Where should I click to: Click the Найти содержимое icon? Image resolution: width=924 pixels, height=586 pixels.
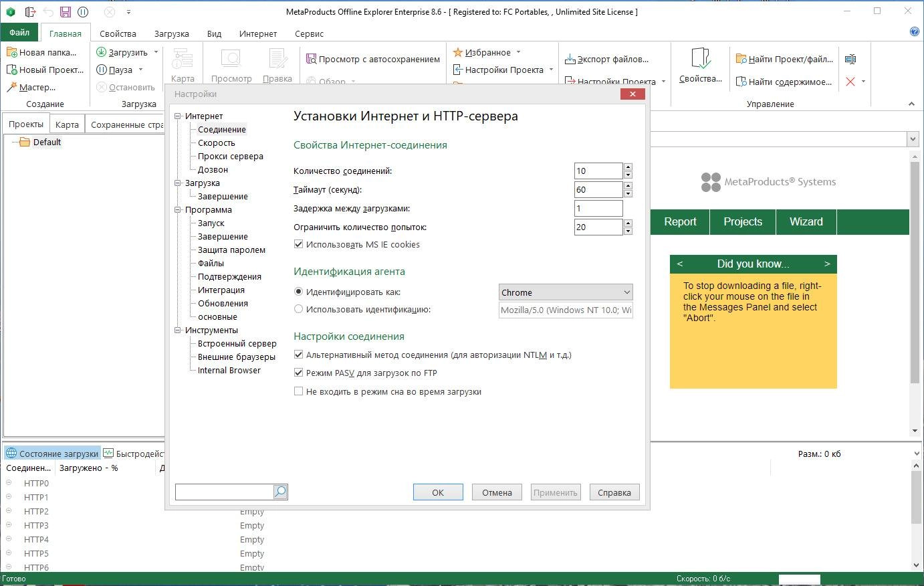[x=741, y=82]
